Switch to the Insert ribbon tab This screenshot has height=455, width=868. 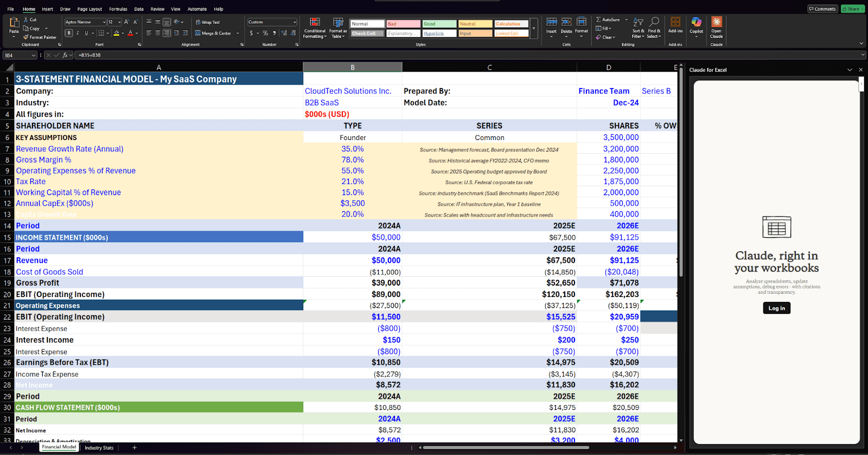(48, 9)
